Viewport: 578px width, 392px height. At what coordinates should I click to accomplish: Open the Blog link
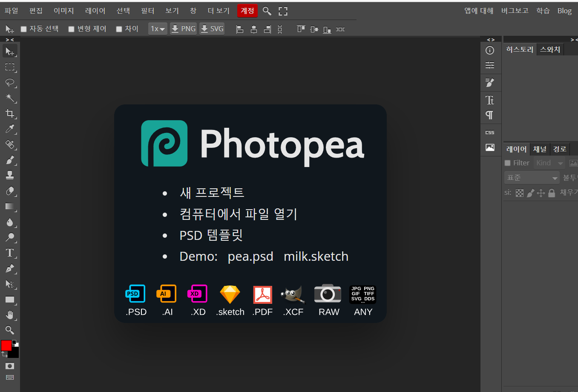[565, 11]
